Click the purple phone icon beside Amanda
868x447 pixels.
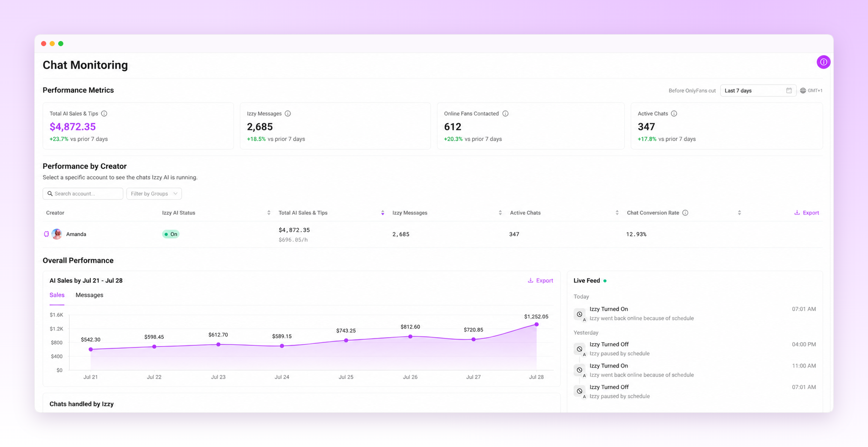tap(46, 234)
